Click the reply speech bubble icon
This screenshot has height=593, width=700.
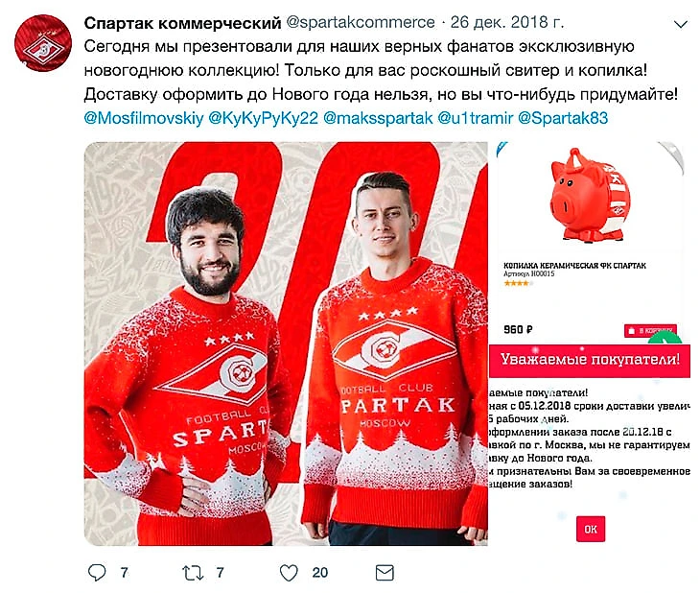[x=97, y=573]
